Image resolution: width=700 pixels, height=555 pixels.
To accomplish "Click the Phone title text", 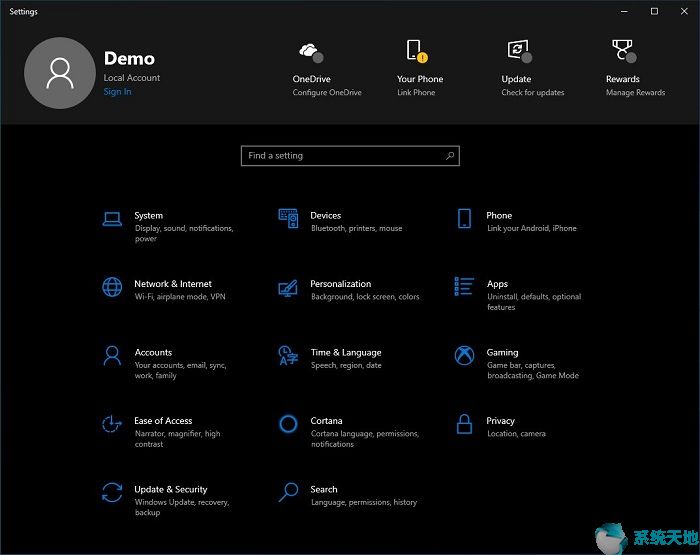I will pos(499,216).
